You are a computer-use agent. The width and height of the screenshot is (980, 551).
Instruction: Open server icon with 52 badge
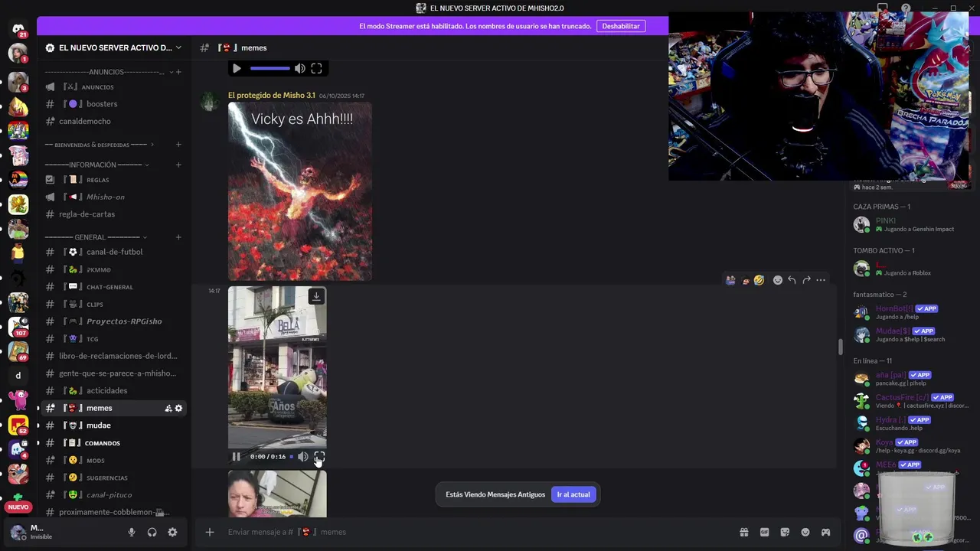pos(18,425)
